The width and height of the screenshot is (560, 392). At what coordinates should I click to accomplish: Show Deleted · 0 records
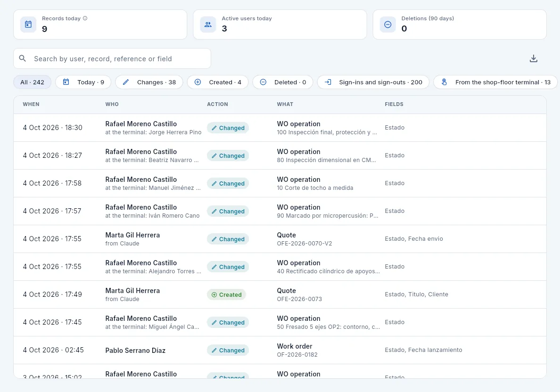tap(282, 82)
